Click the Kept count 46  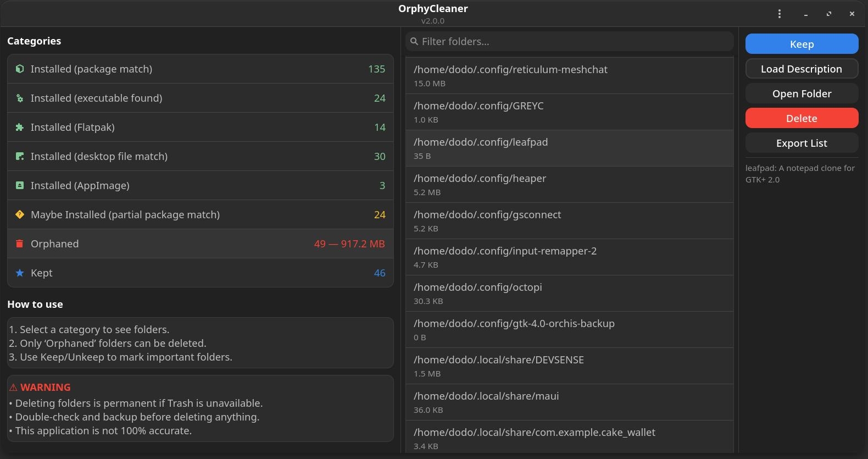(x=380, y=273)
